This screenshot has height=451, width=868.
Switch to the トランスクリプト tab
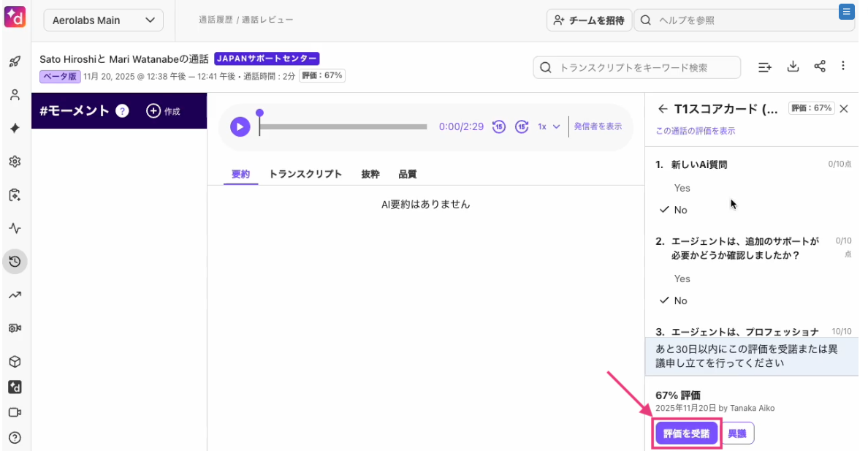tap(305, 174)
